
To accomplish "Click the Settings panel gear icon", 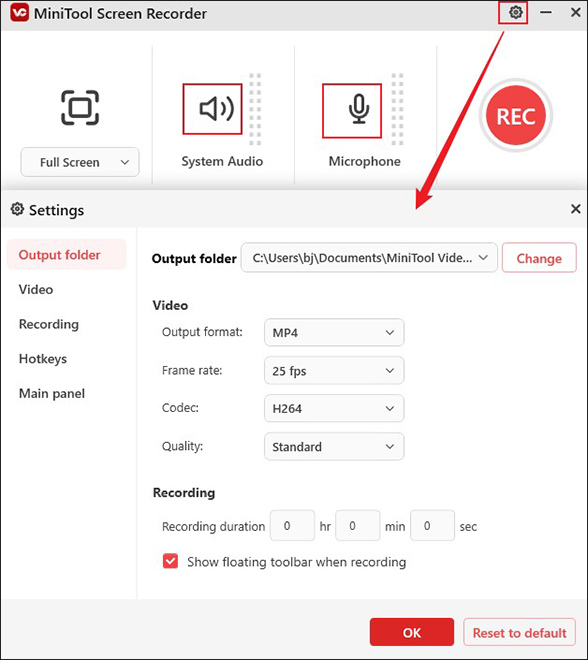I will click(17, 209).
